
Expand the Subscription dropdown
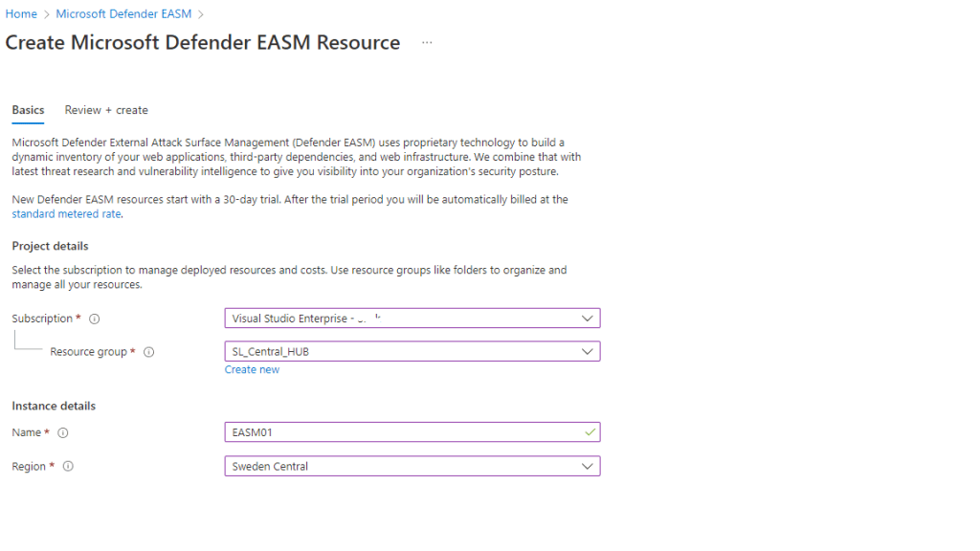(x=587, y=319)
